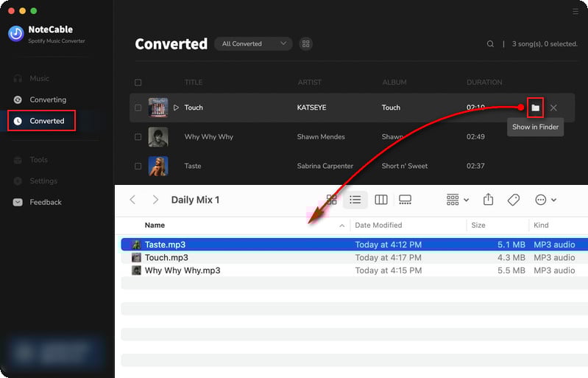This screenshot has width=588, height=378.
Task: Click the ARTIST column header
Action: (310, 83)
